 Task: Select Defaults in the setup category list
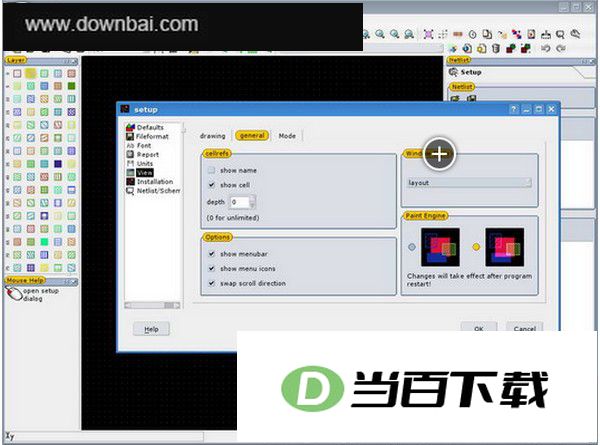pyautogui.click(x=145, y=127)
